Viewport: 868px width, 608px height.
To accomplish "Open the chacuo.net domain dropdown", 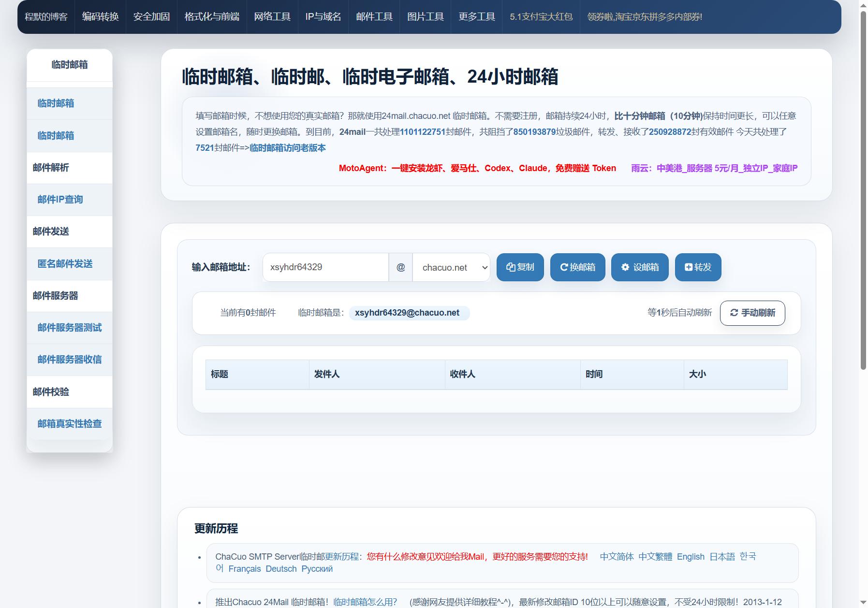I will click(451, 267).
